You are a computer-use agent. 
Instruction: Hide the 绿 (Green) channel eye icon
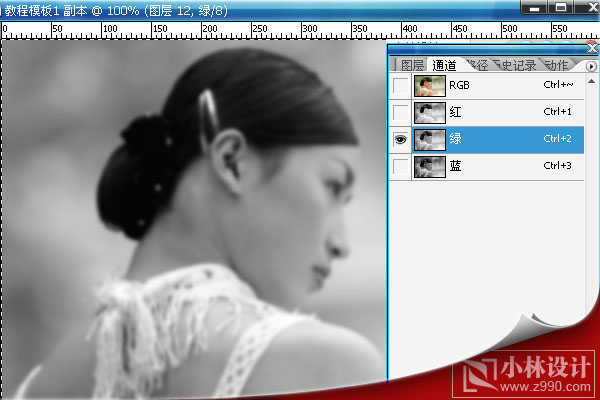[x=401, y=140]
